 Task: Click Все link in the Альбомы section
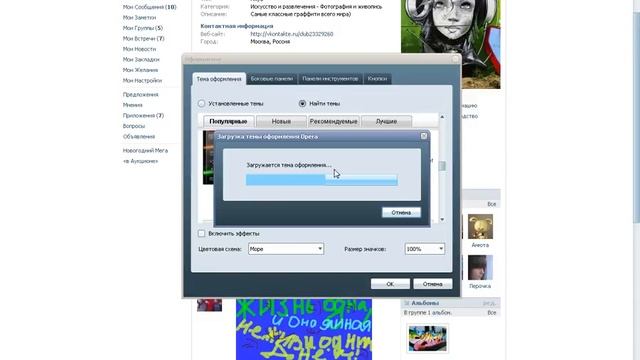[x=491, y=313]
